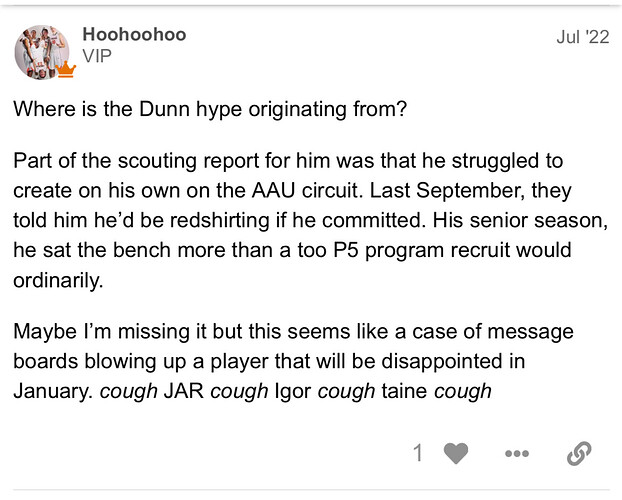
Task: View who liked via the count 1
Action: click(x=419, y=453)
